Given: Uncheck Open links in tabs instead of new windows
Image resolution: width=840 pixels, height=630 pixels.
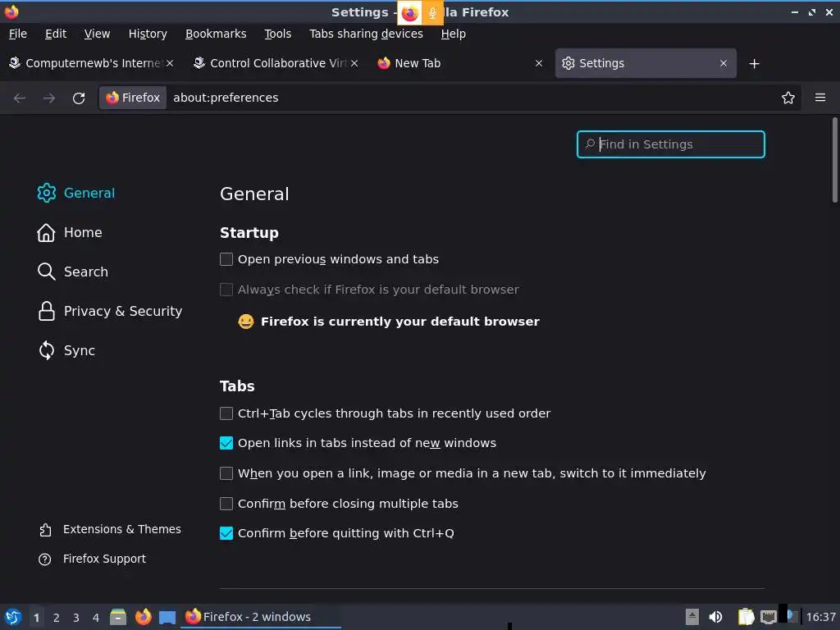Looking at the screenshot, I should [226, 443].
